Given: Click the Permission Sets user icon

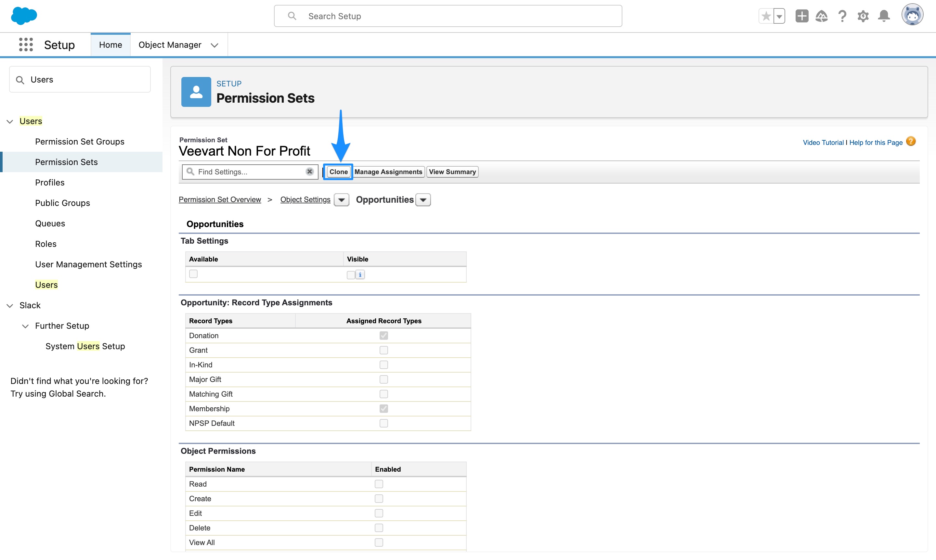Looking at the screenshot, I should (196, 92).
